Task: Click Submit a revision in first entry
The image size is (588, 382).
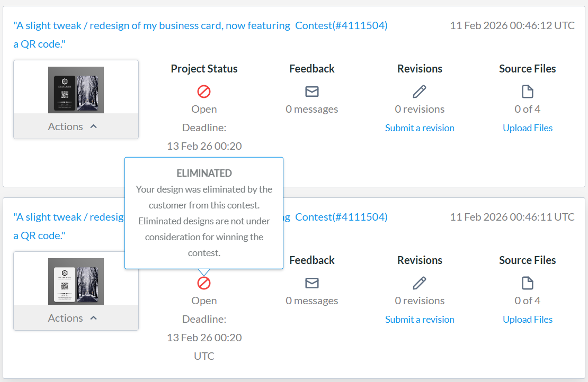Action: pyautogui.click(x=420, y=128)
